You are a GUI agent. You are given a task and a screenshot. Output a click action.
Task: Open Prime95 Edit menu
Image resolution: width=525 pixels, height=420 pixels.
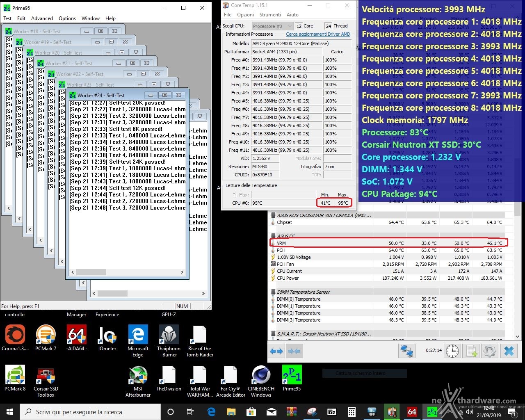[x=21, y=18]
